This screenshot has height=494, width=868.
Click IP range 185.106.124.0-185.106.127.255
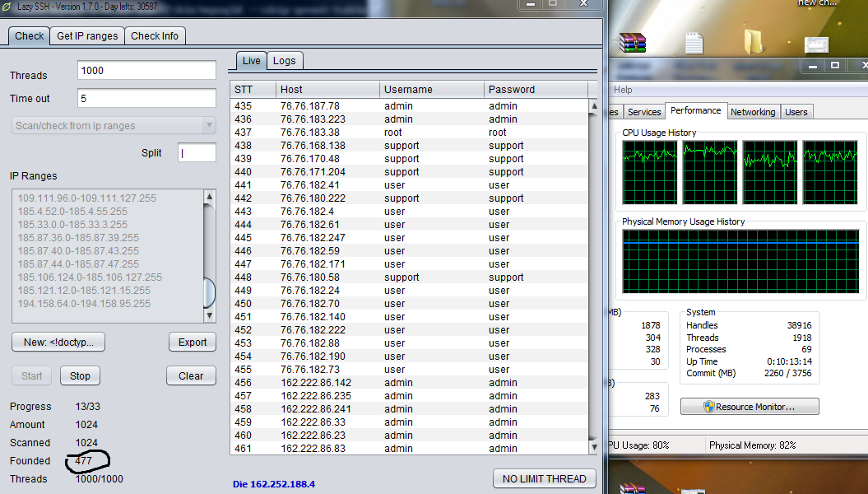(90, 277)
